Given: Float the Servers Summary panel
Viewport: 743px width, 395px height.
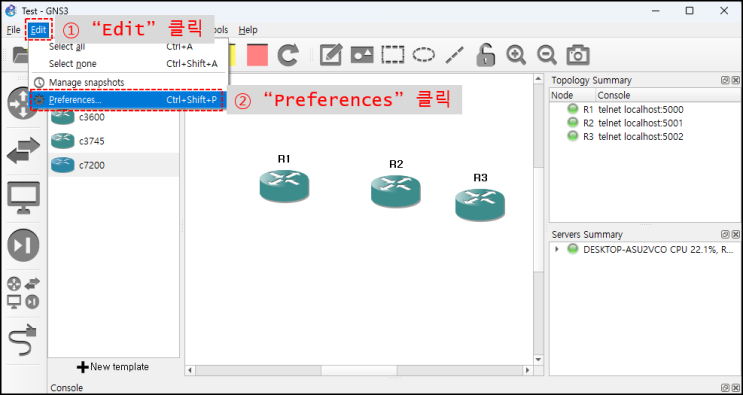Looking at the screenshot, I should (725, 234).
